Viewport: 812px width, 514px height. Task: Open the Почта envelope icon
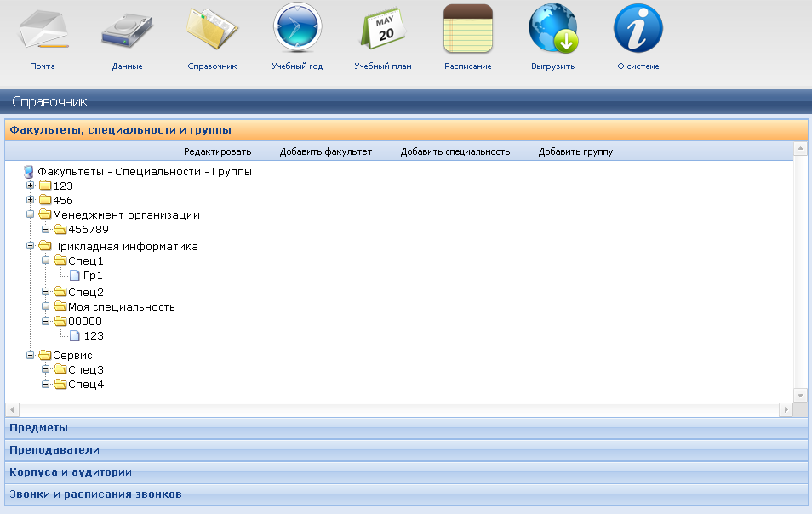[x=43, y=29]
